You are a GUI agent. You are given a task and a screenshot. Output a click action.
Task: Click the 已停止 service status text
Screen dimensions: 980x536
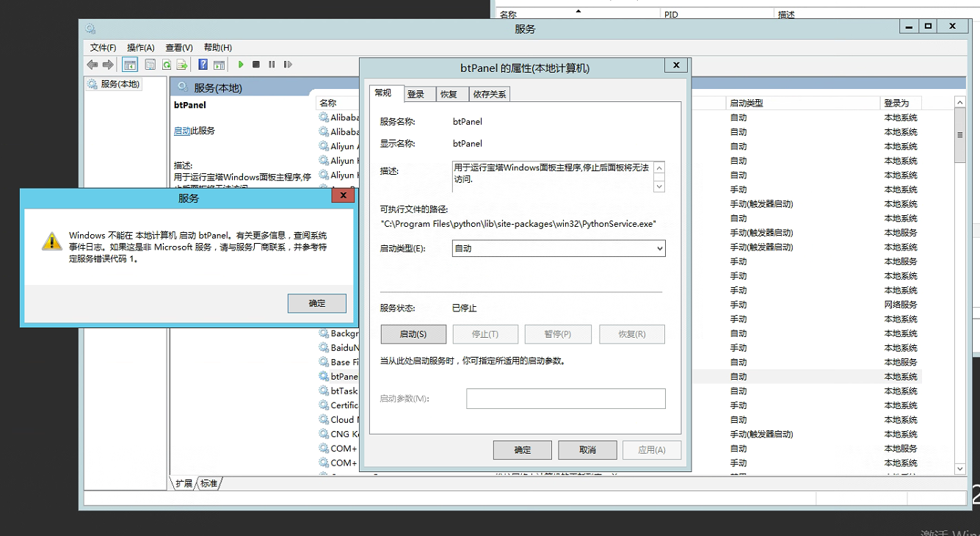464,308
